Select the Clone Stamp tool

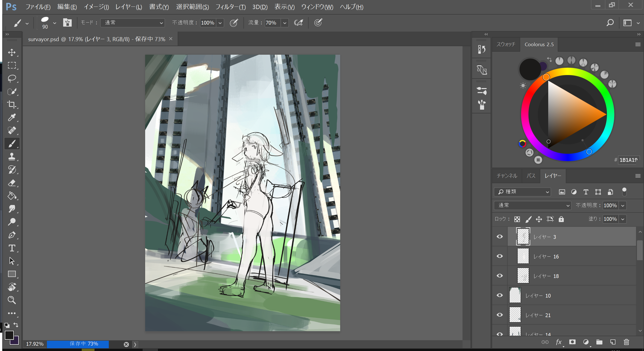pos(12,157)
